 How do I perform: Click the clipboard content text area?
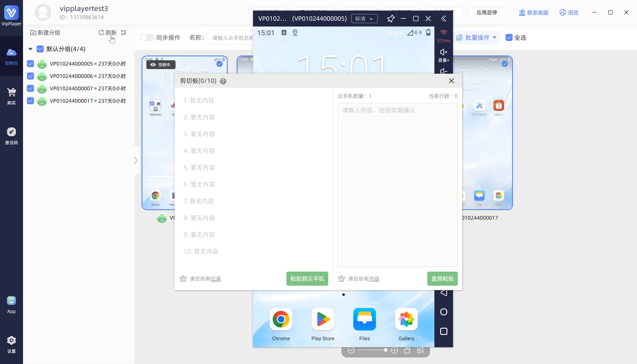pos(397,185)
